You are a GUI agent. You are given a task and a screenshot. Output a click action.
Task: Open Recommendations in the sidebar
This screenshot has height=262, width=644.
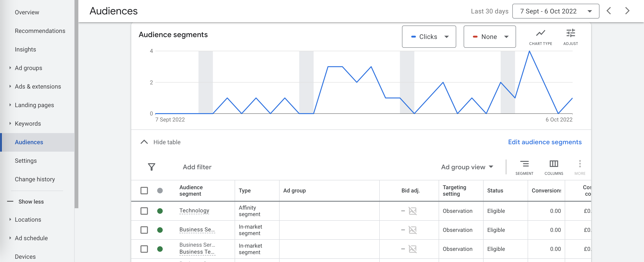click(40, 31)
